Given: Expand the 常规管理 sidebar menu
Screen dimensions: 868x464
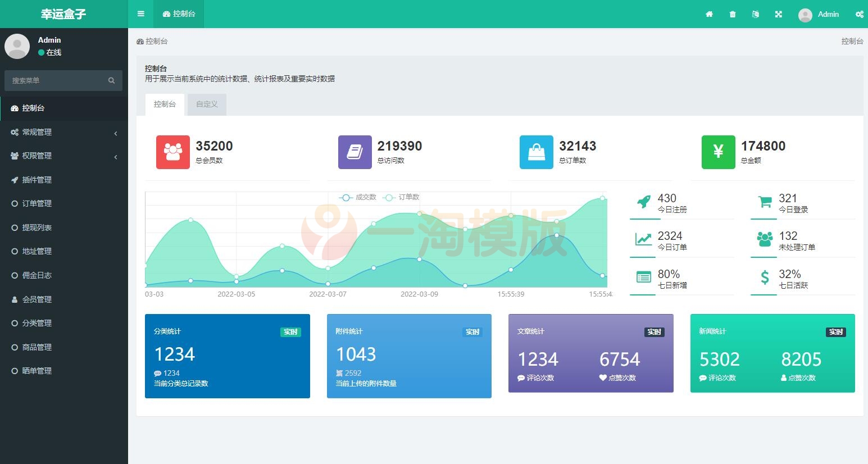Looking at the screenshot, I should [63, 132].
